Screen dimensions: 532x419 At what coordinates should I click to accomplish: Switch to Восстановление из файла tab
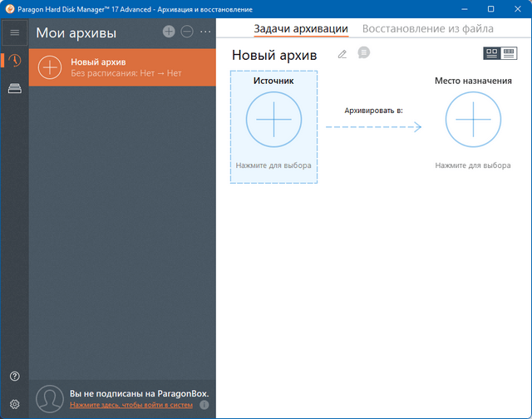pyautogui.click(x=427, y=28)
